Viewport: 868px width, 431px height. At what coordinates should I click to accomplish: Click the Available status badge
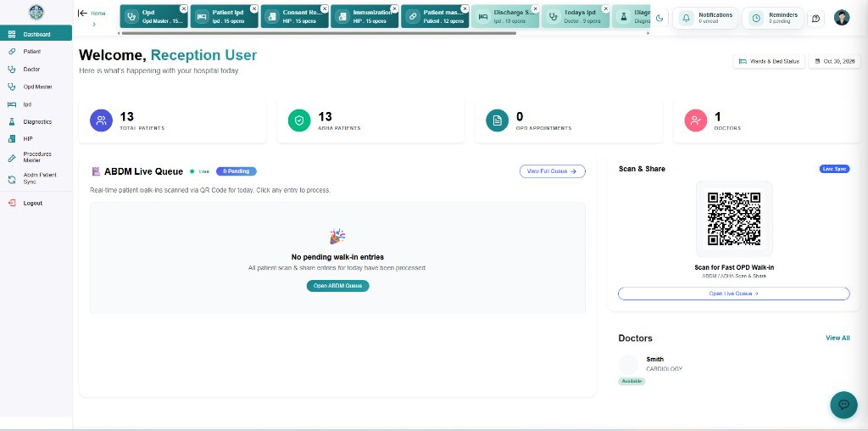coord(632,381)
